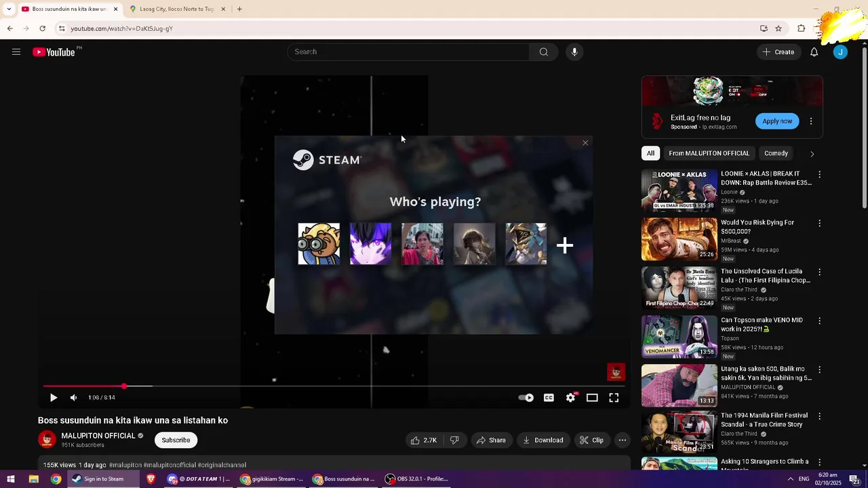The width and height of the screenshot is (868, 488).
Task: Go to YouTube home via logo
Action: 54,52
